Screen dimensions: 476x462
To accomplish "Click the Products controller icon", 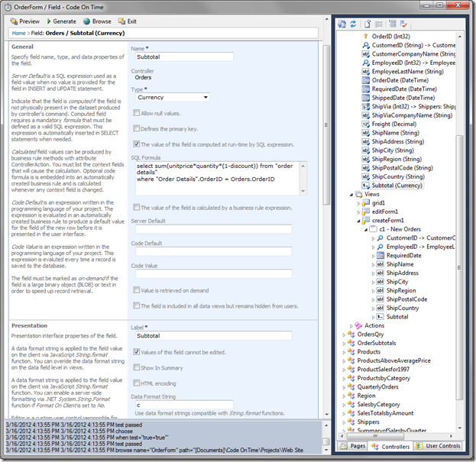I will [x=351, y=352].
